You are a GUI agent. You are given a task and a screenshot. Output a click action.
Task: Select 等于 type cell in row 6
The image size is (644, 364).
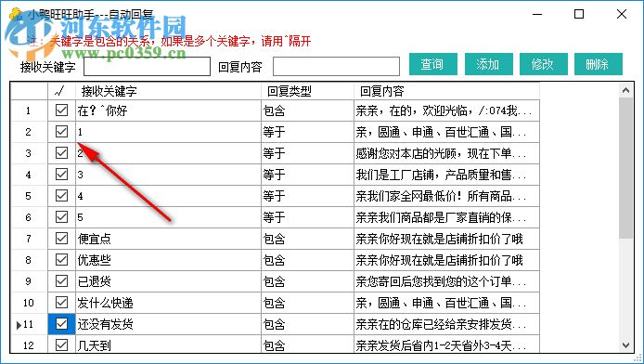307,217
